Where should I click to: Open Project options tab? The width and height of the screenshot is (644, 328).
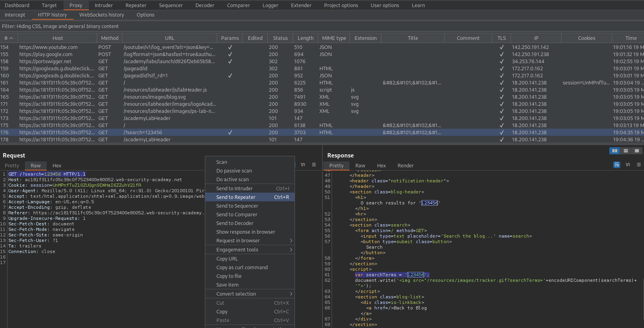point(341,5)
